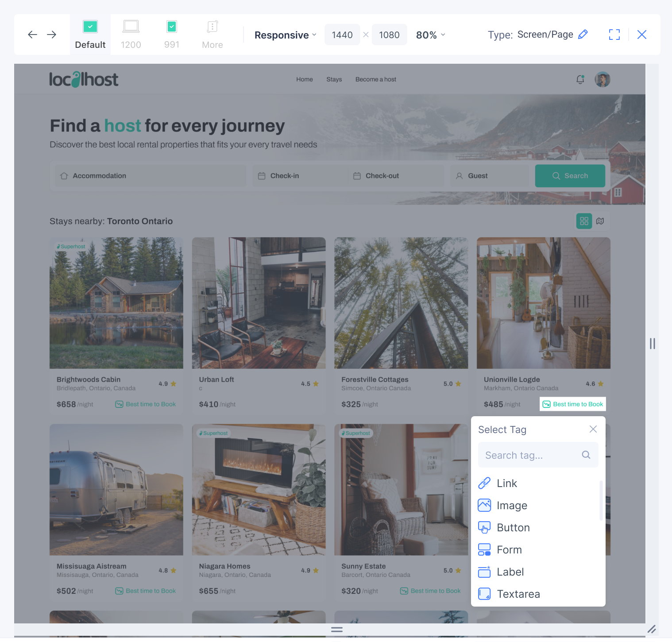Enter fullscreen preview mode

click(614, 35)
